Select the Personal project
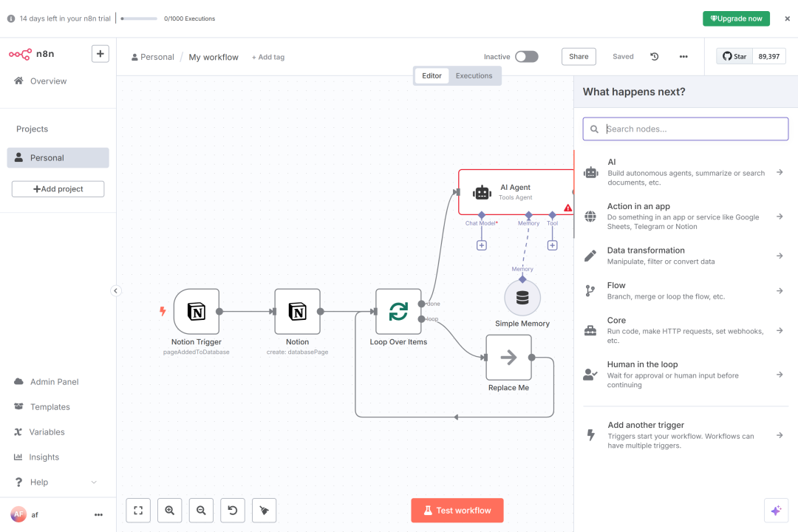798x532 pixels. tap(58, 158)
